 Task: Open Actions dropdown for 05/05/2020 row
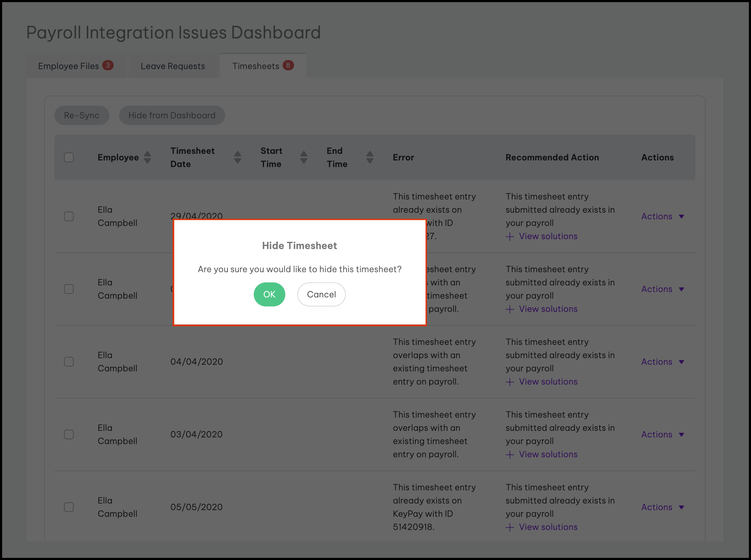[x=662, y=507]
